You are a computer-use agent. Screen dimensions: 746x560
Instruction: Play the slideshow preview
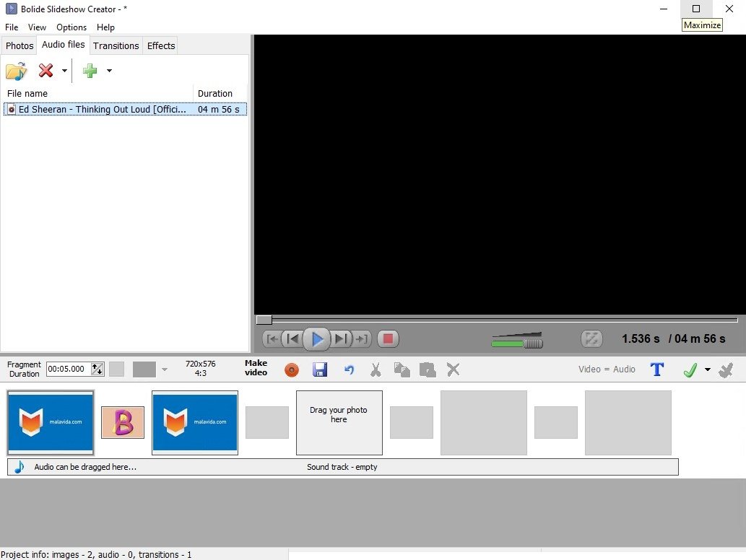click(x=317, y=339)
